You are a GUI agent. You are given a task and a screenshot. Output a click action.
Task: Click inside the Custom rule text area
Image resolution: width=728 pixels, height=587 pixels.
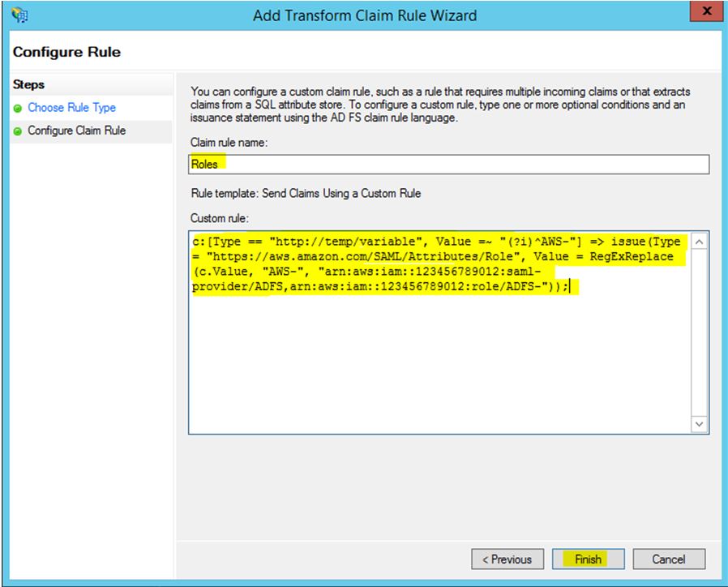coord(438,365)
